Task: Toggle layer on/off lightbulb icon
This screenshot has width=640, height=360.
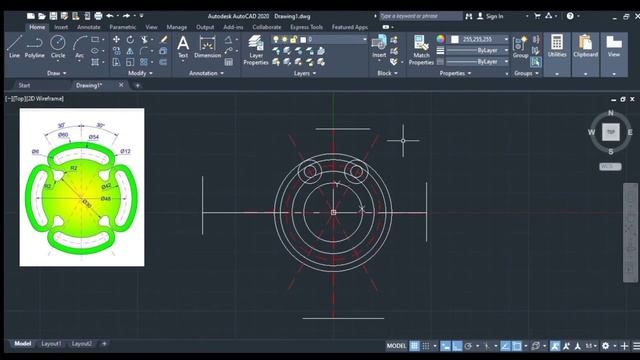Action: coord(276,39)
